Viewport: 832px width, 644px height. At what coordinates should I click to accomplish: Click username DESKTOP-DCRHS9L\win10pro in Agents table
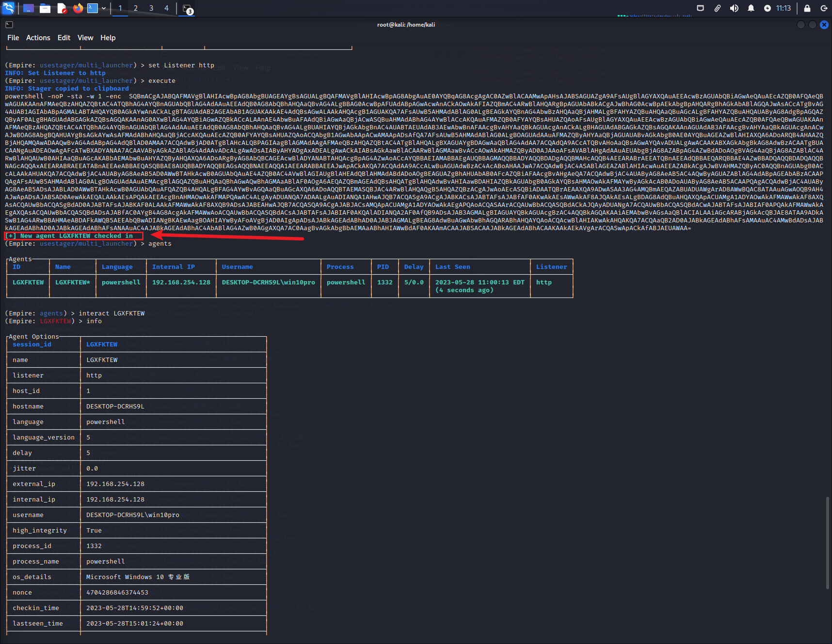pos(269,283)
